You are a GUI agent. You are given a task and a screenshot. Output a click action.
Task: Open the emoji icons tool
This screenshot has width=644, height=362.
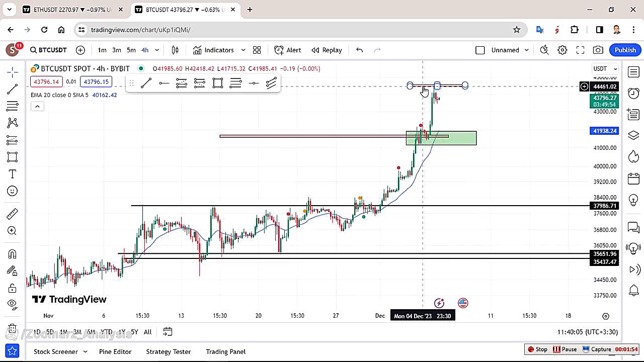pos(13,191)
